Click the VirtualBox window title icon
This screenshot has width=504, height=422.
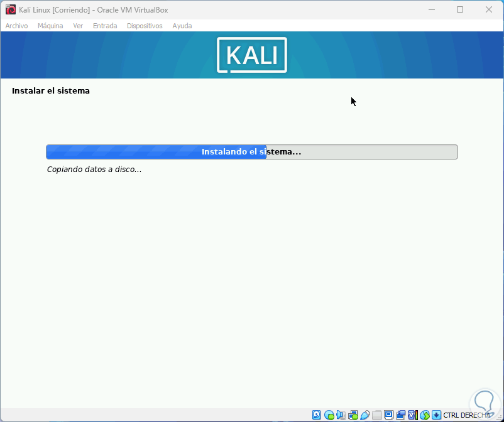(x=11, y=9)
